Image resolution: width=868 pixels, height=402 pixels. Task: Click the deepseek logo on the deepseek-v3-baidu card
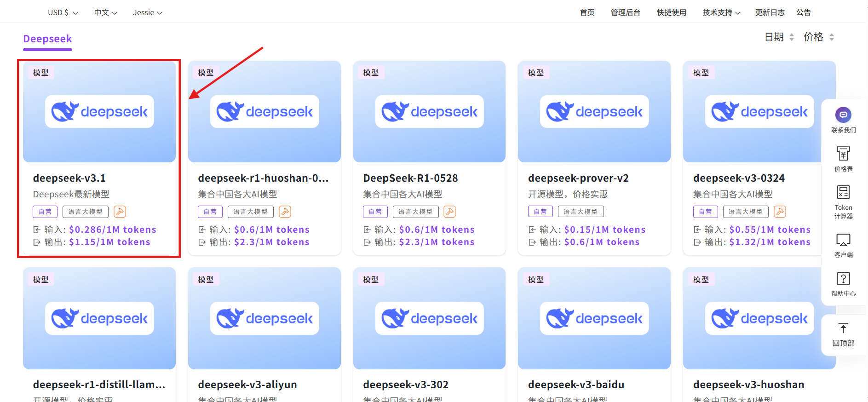(x=594, y=318)
